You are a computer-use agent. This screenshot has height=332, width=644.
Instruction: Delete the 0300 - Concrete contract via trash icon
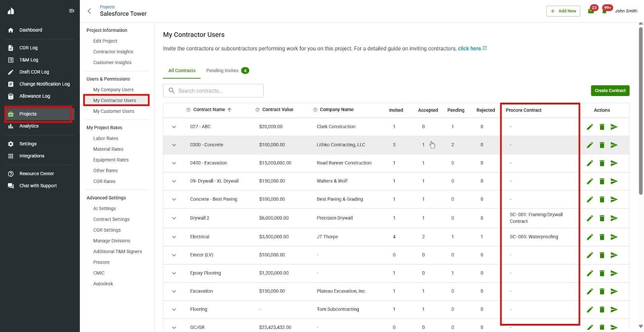(x=602, y=145)
